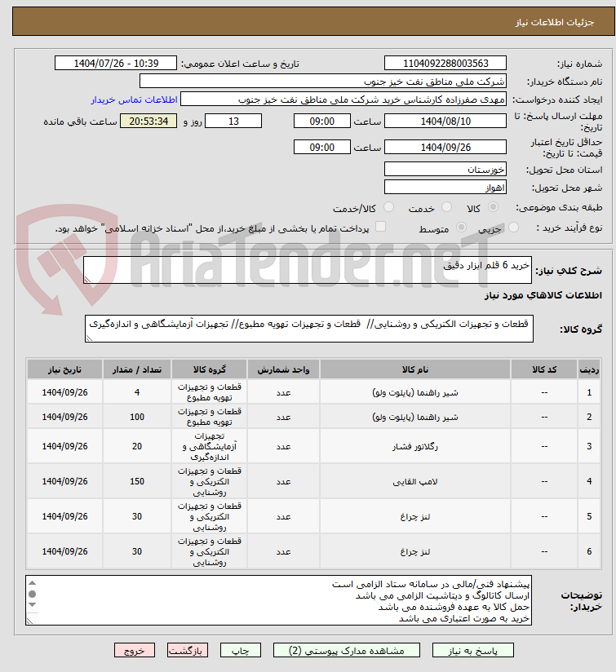The height and width of the screenshot is (672, 616).
Task: Click row 2 item شیر راهنما (پایلوت ولو)
Action: pos(415,417)
